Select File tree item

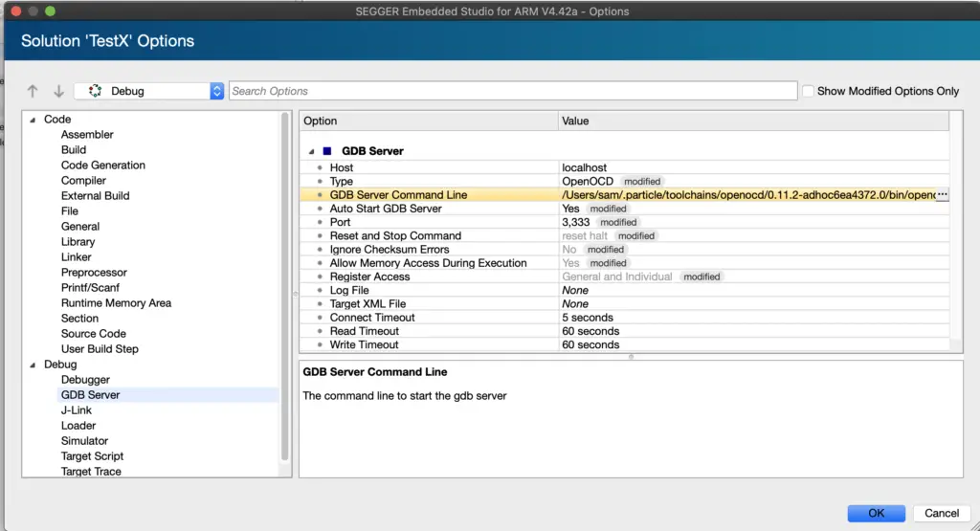[x=69, y=211]
